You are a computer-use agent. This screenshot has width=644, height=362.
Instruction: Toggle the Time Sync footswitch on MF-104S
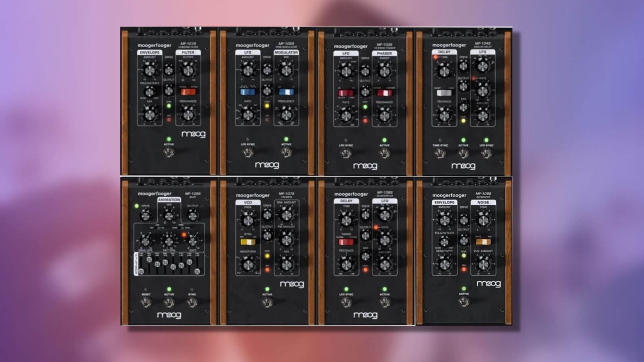(440, 154)
